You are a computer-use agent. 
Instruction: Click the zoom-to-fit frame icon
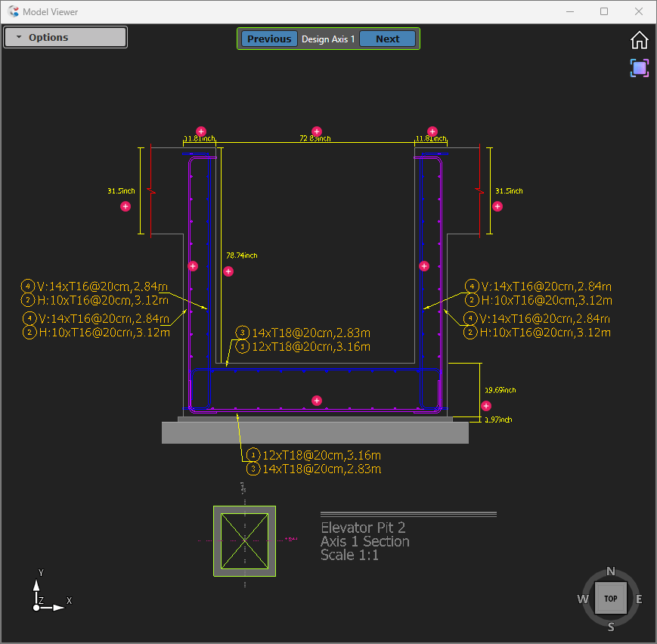pyautogui.click(x=640, y=68)
